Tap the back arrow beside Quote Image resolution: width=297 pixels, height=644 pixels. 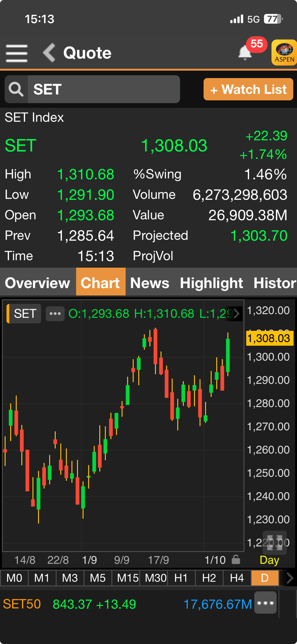pos(49,53)
